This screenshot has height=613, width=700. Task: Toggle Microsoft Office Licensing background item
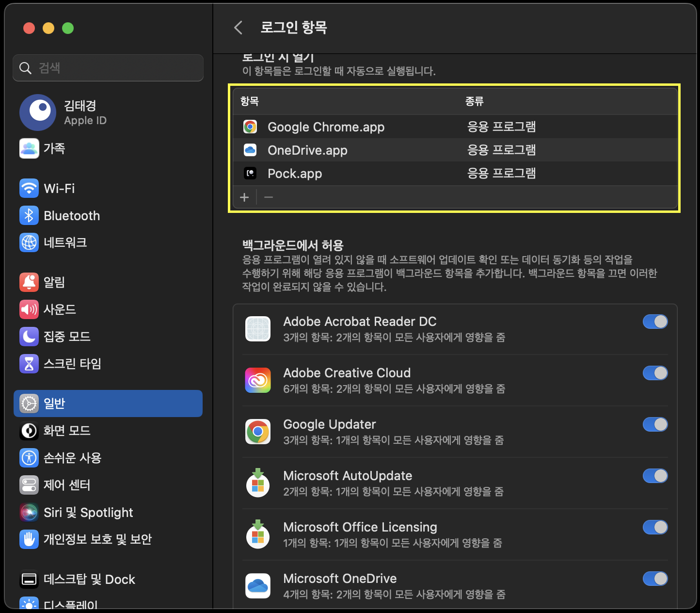655,527
